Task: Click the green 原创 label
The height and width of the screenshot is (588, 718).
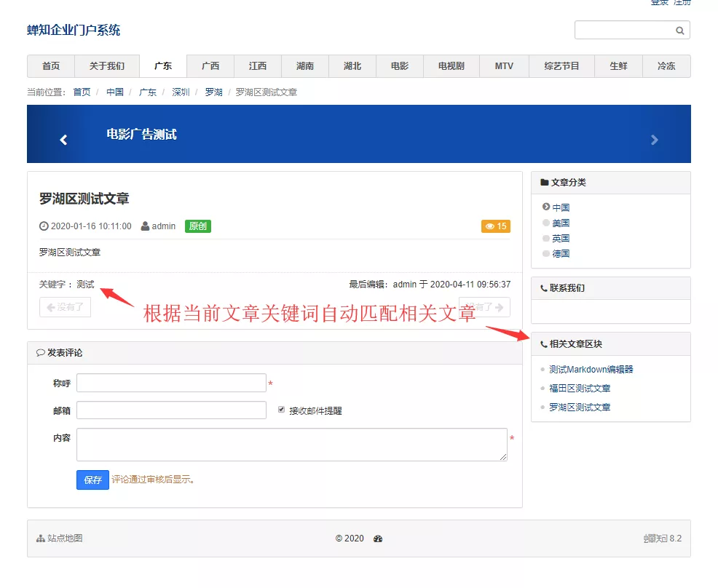Action: pos(197,226)
